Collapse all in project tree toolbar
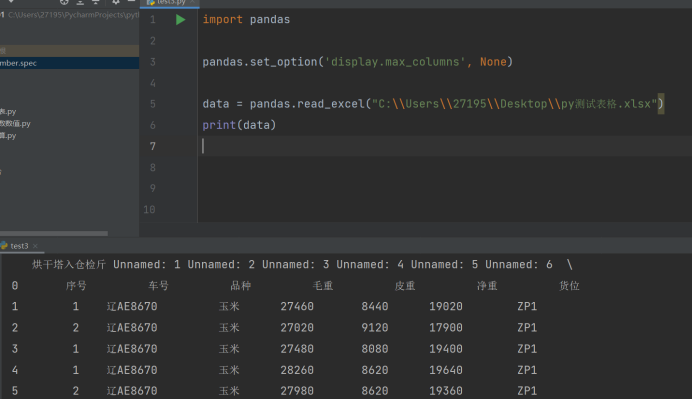 [x=95, y=2]
